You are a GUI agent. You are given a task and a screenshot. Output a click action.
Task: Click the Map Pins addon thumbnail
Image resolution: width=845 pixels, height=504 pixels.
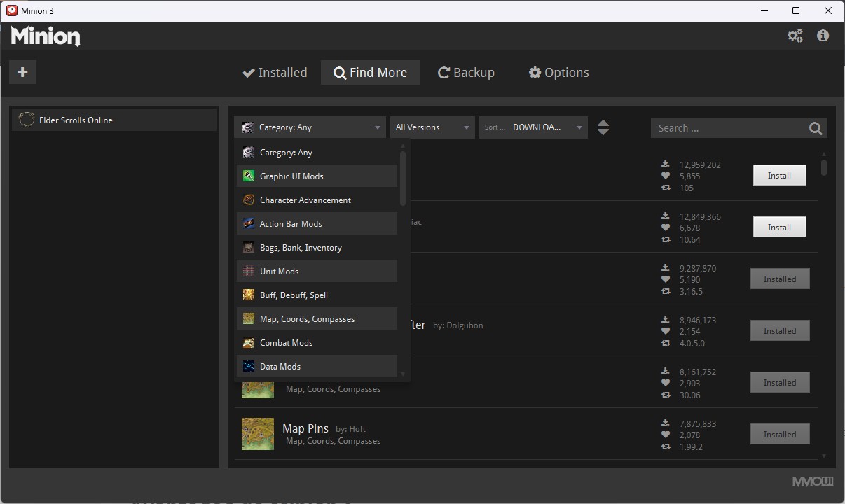pos(257,434)
